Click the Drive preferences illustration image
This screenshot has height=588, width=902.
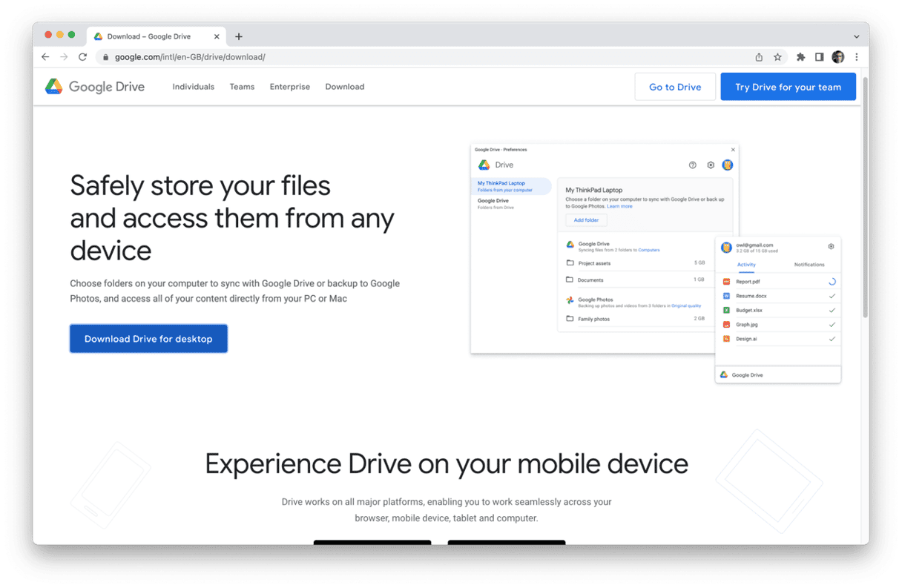pyautogui.click(x=656, y=263)
